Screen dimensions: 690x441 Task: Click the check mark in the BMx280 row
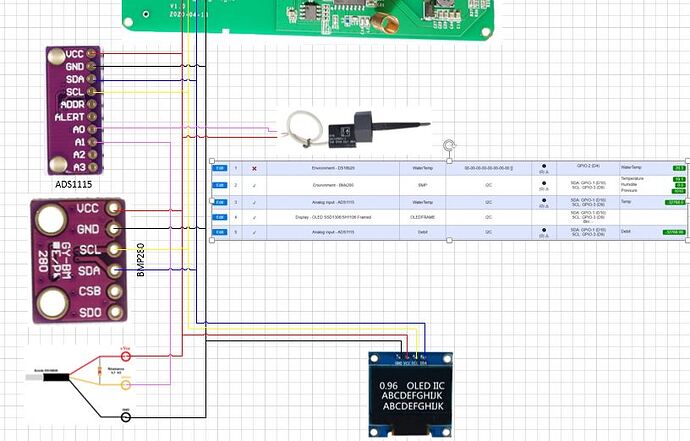[x=254, y=186]
